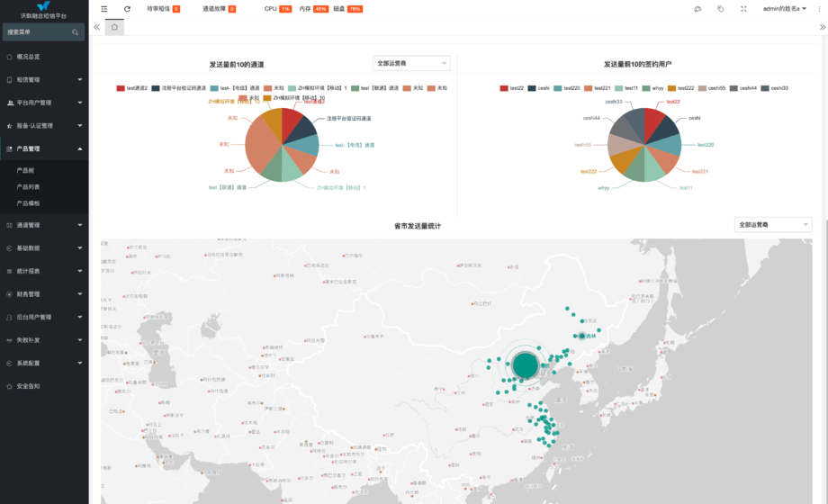Toggle test222 legend item
828x504 pixels.
tap(681, 88)
